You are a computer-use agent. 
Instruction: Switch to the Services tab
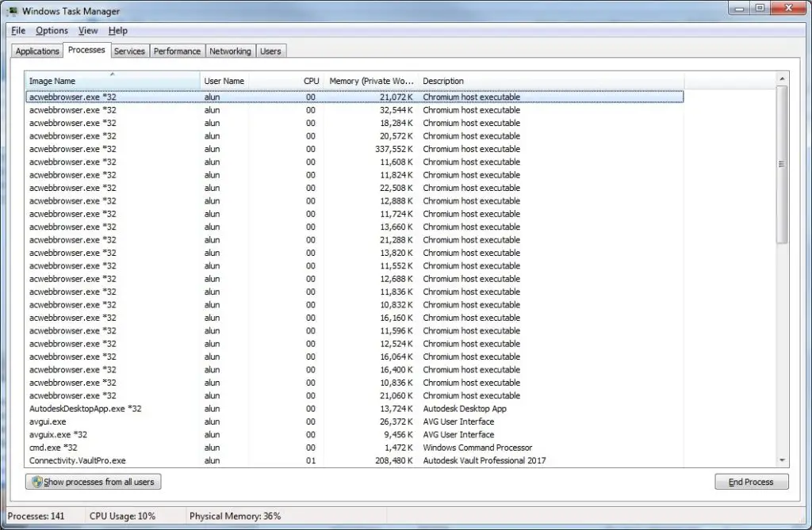pyautogui.click(x=129, y=51)
